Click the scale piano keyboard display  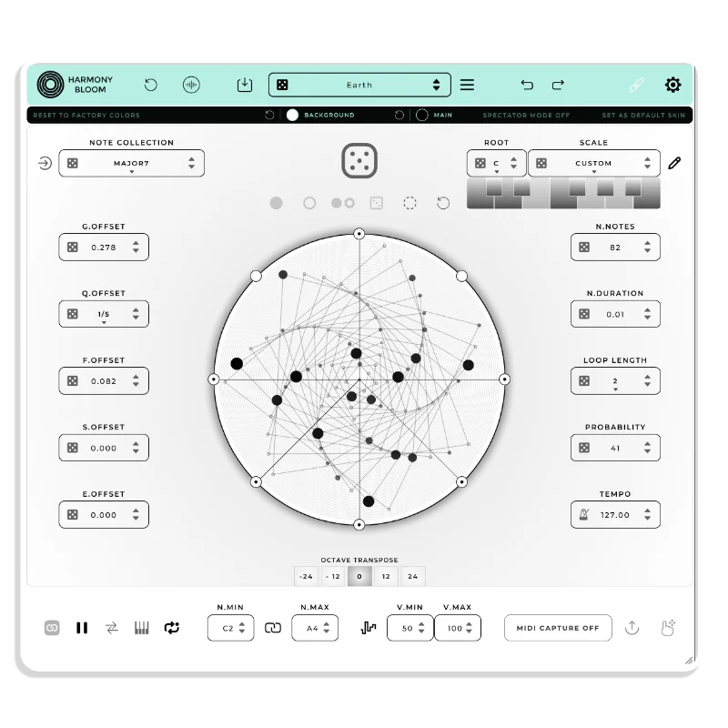tap(563, 193)
